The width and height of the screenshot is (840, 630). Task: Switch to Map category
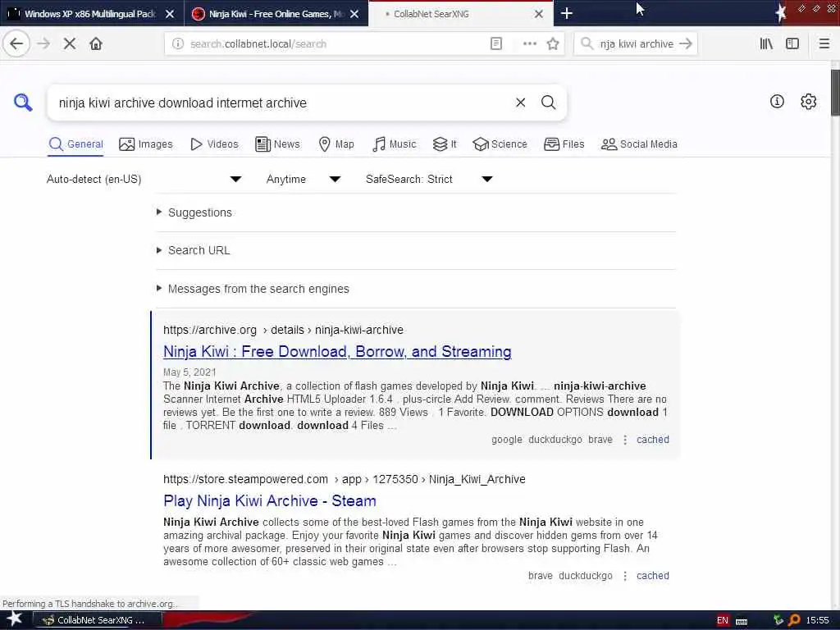click(x=336, y=144)
